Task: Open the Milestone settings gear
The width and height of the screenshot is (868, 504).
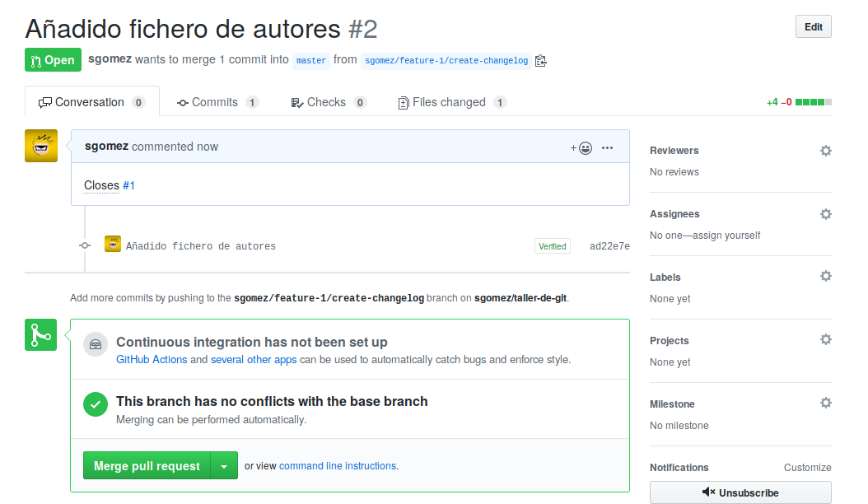Action: 825,403
